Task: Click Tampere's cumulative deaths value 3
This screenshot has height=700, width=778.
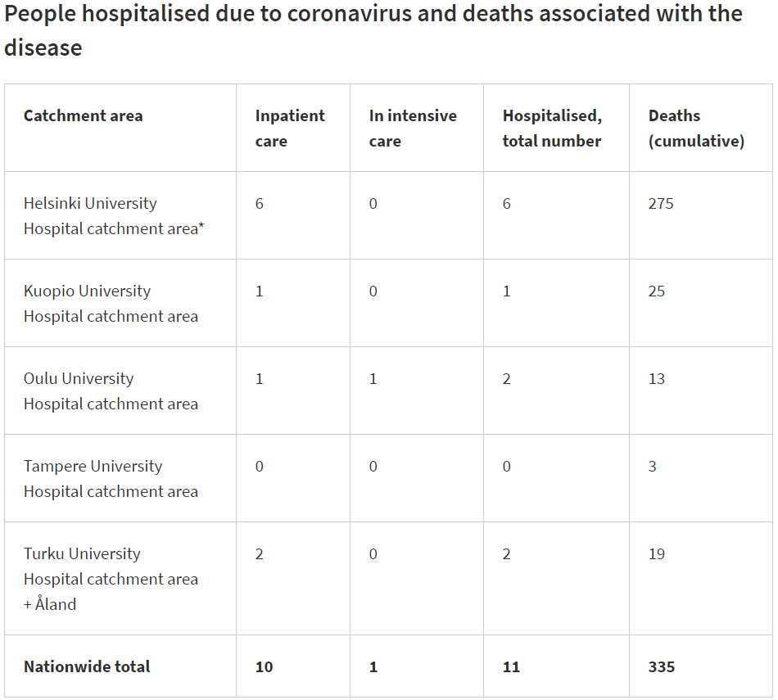Action: (x=653, y=466)
